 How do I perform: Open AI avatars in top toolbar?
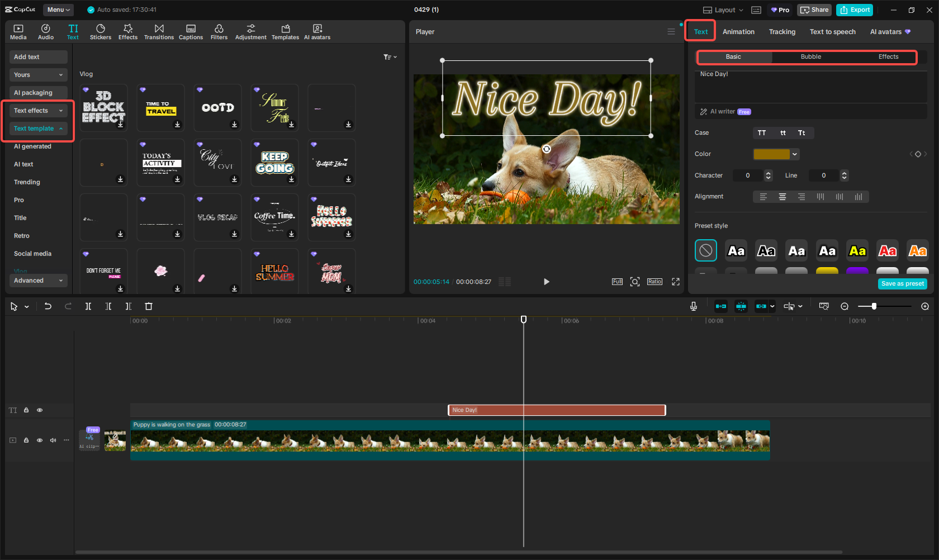317,32
